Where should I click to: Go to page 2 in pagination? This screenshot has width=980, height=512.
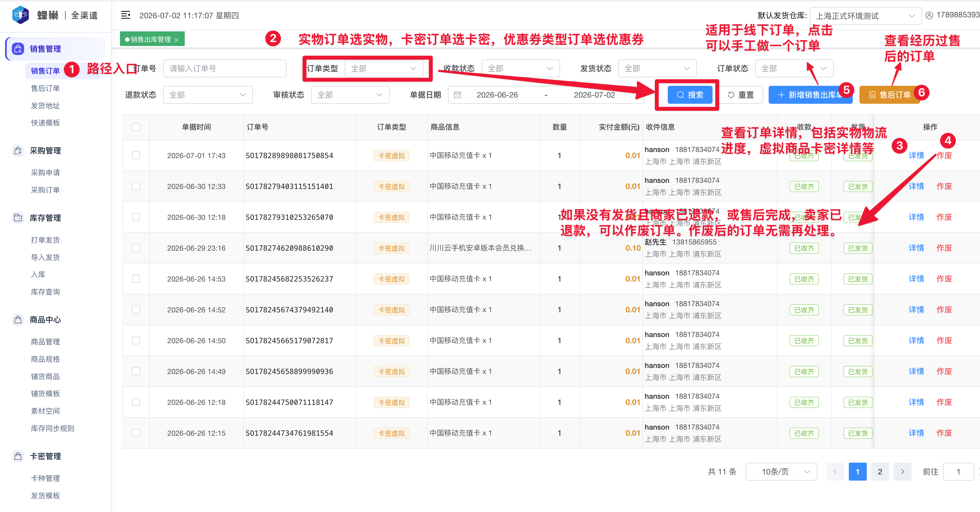click(x=880, y=472)
